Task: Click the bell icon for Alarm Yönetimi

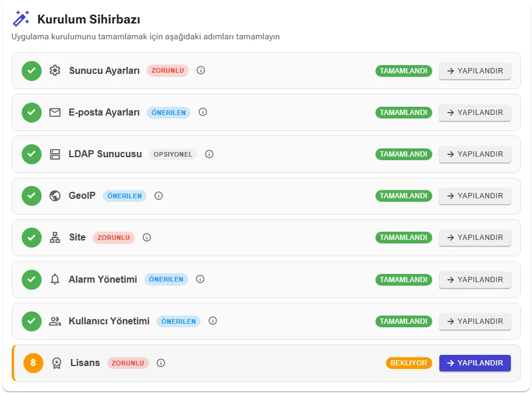Action: click(x=55, y=279)
